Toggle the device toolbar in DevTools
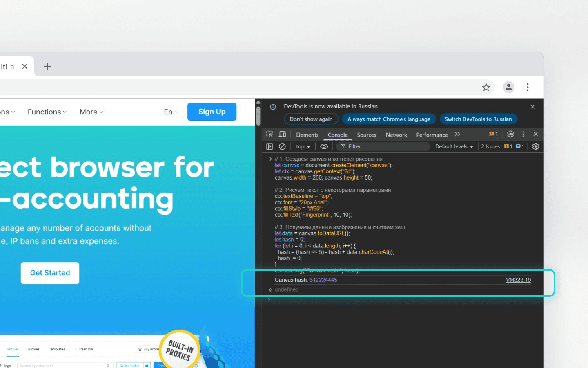This screenshot has height=368, width=588. point(282,134)
